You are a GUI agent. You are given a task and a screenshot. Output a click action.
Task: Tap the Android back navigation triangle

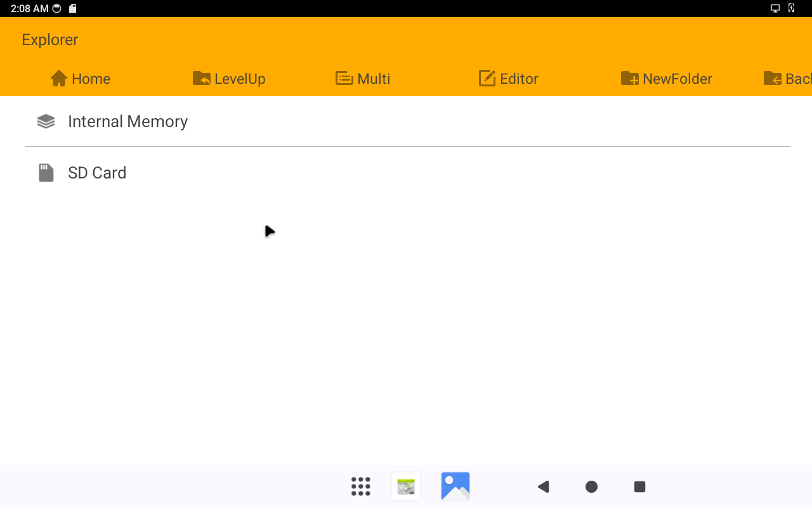click(x=543, y=486)
